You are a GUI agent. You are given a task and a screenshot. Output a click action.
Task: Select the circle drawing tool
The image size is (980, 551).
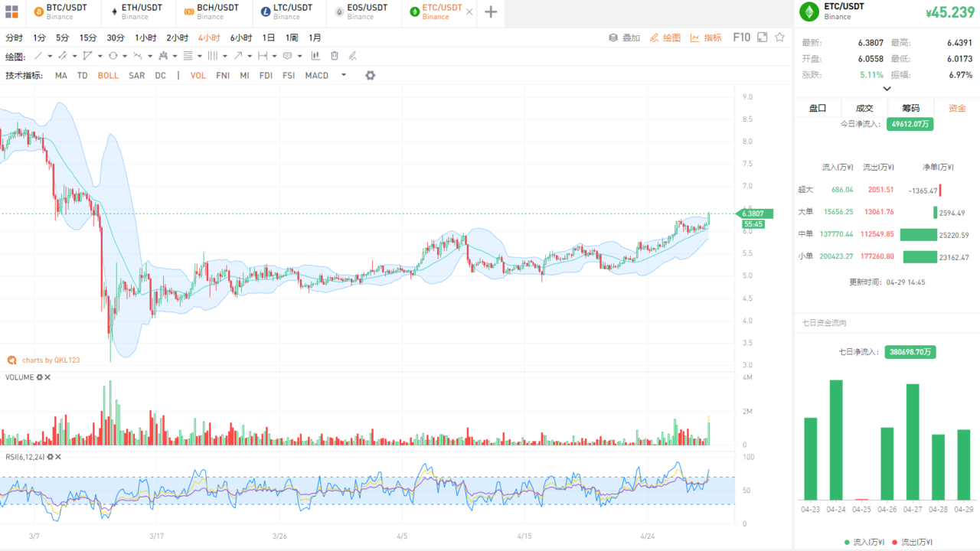(x=113, y=56)
